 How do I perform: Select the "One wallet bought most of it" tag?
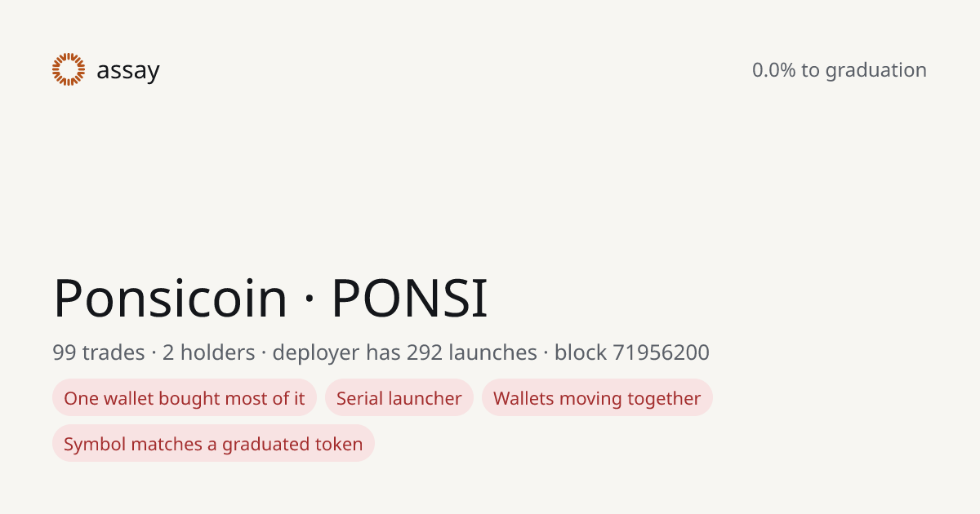[185, 398]
